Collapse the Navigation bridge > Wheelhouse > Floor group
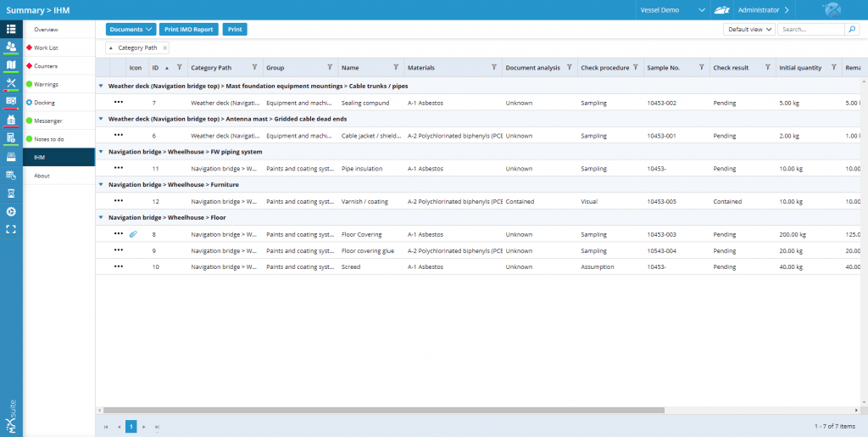Image resolution: width=868 pixels, height=437 pixels. (x=102, y=217)
